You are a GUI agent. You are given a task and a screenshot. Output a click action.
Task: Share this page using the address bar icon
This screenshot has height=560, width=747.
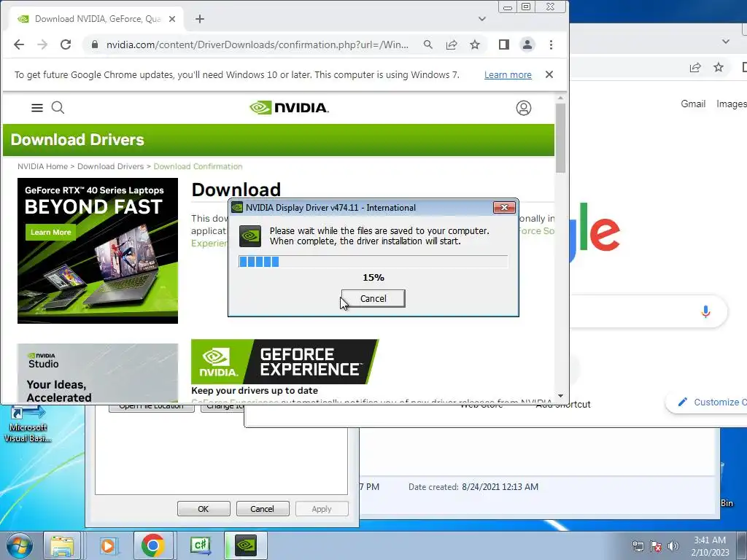[x=451, y=44]
